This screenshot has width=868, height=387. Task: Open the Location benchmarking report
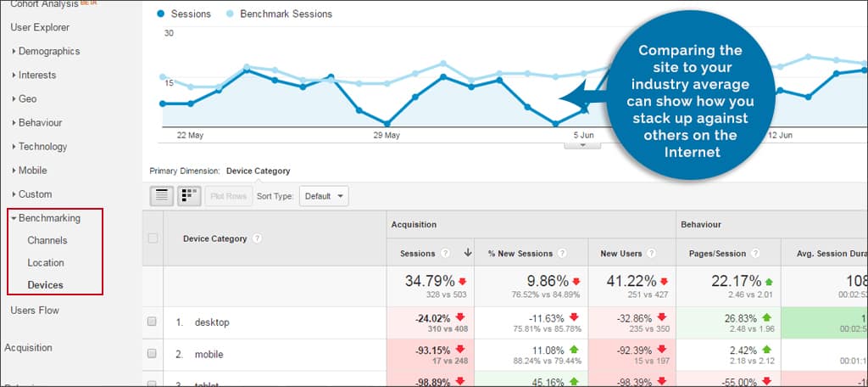[x=46, y=262]
